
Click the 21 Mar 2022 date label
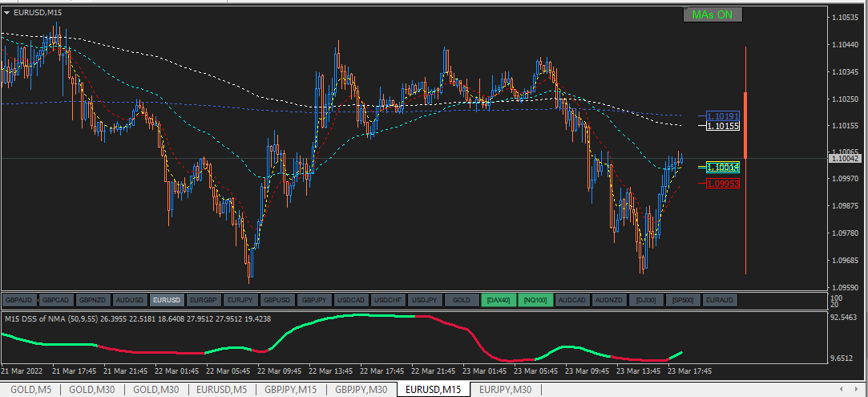(x=21, y=371)
